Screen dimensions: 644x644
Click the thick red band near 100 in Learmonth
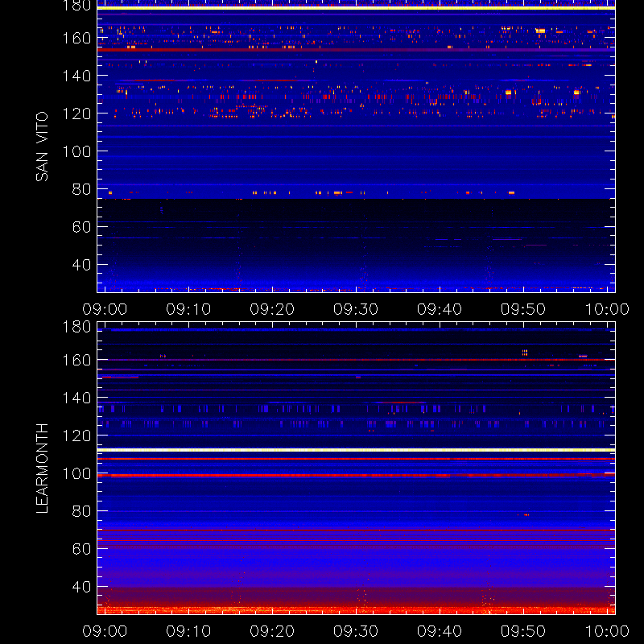(356, 475)
